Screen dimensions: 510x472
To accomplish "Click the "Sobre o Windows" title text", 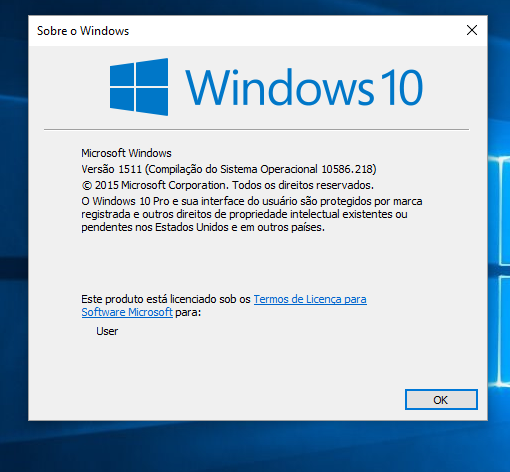I will (x=83, y=31).
